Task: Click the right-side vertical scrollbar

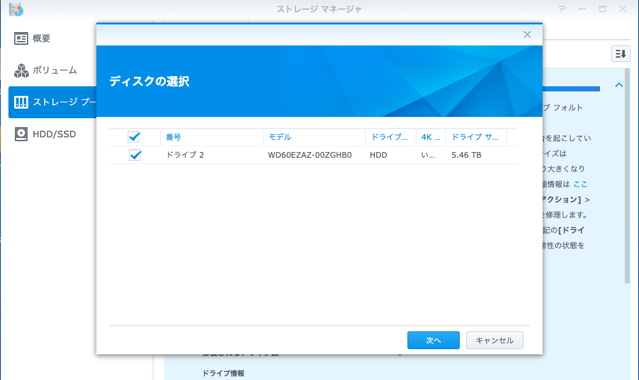Action: tap(628, 176)
